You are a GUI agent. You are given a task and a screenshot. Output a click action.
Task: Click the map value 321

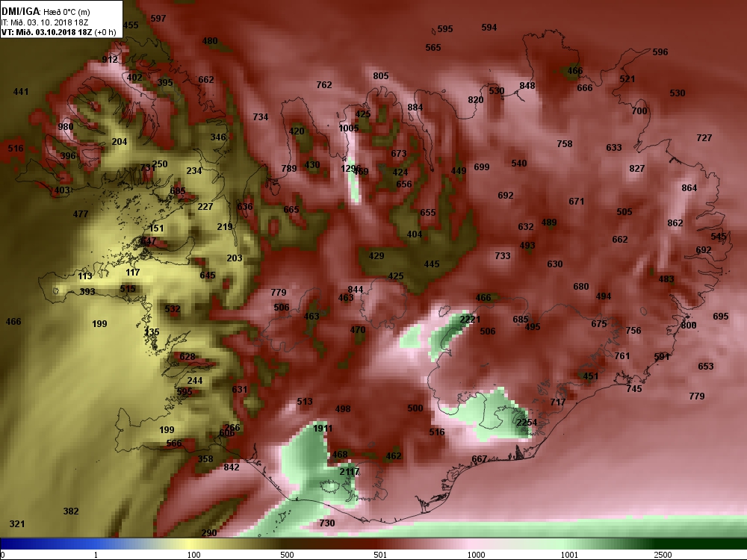(17, 524)
